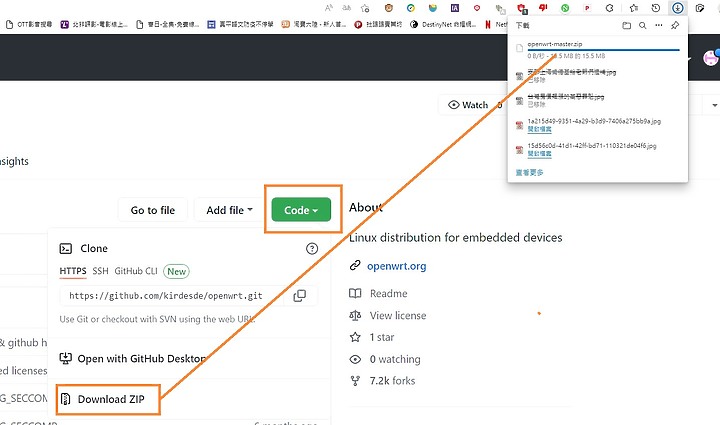Click the red thumbs-down extension icon
This screenshot has height=425, width=720.
coord(543,8)
